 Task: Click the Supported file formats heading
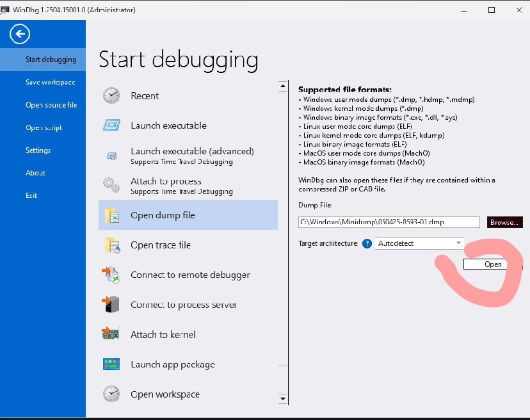point(345,90)
